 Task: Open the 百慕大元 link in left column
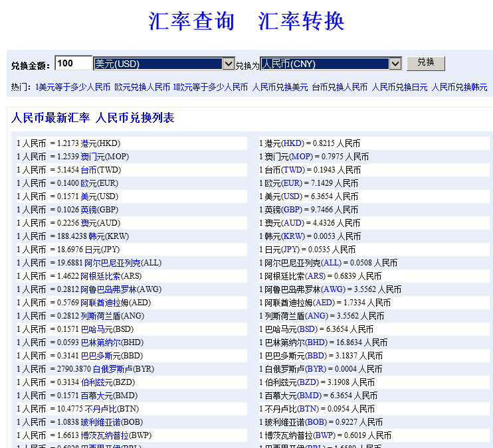click(x=96, y=396)
